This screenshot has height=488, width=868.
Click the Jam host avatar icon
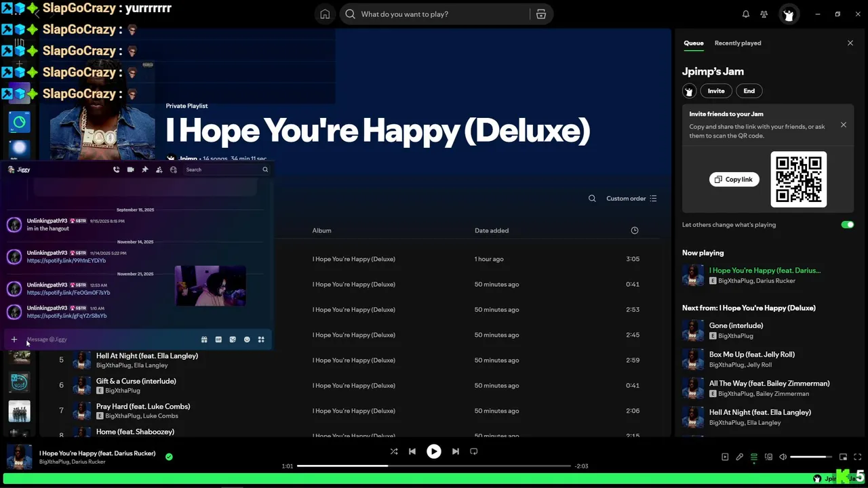click(690, 91)
